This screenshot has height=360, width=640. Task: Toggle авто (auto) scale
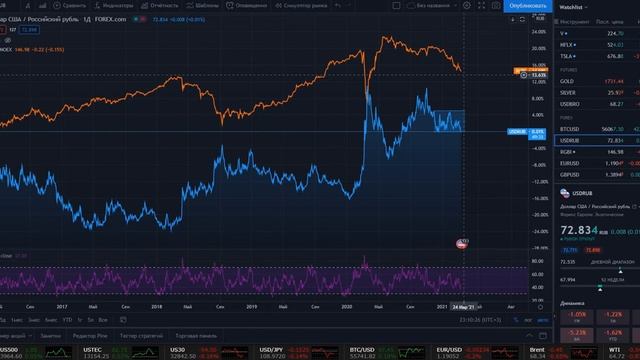(542, 320)
